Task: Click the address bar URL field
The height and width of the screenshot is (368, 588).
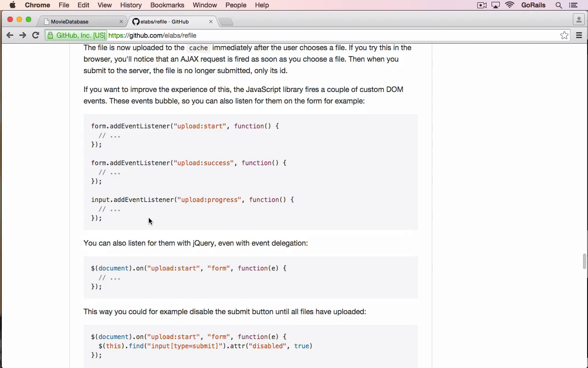Action: pos(331,35)
